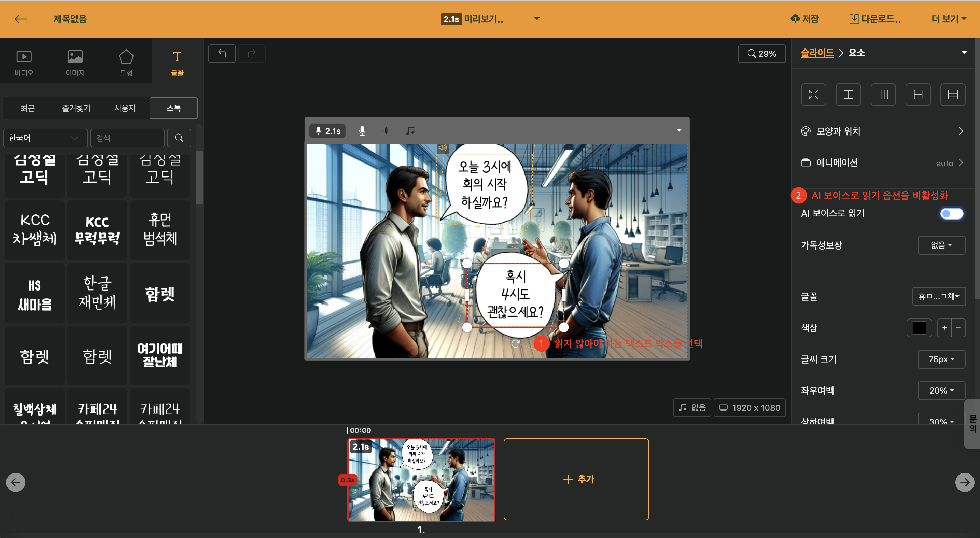This screenshot has height=538, width=980.
Task: Switch to the 즐겨찾기 tab
Action: point(76,108)
